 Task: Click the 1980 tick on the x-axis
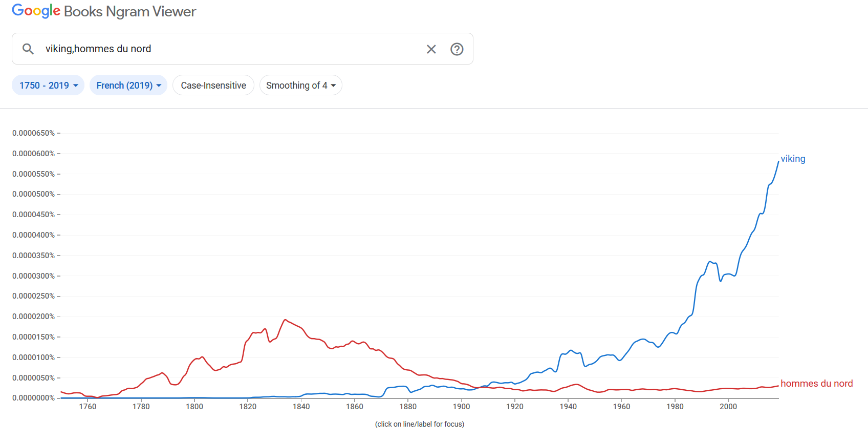pyautogui.click(x=675, y=407)
